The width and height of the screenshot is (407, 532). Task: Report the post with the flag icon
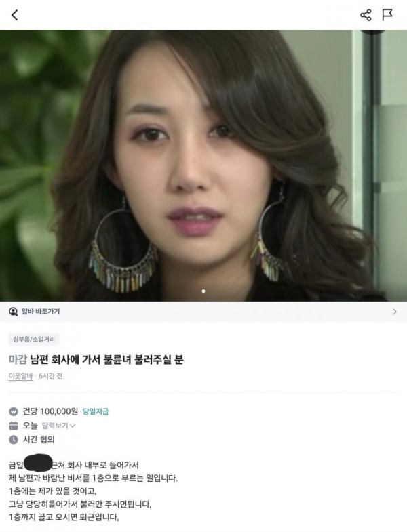pyautogui.click(x=387, y=15)
